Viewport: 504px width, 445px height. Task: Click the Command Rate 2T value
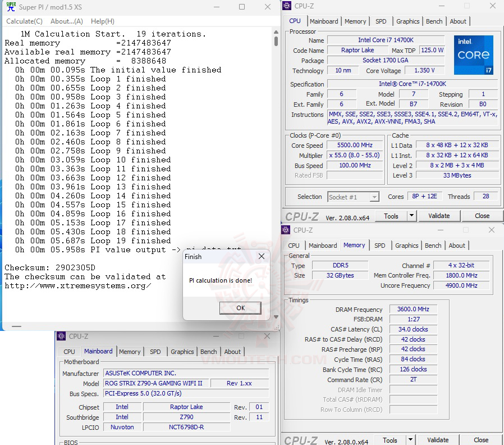(x=413, y=379)
